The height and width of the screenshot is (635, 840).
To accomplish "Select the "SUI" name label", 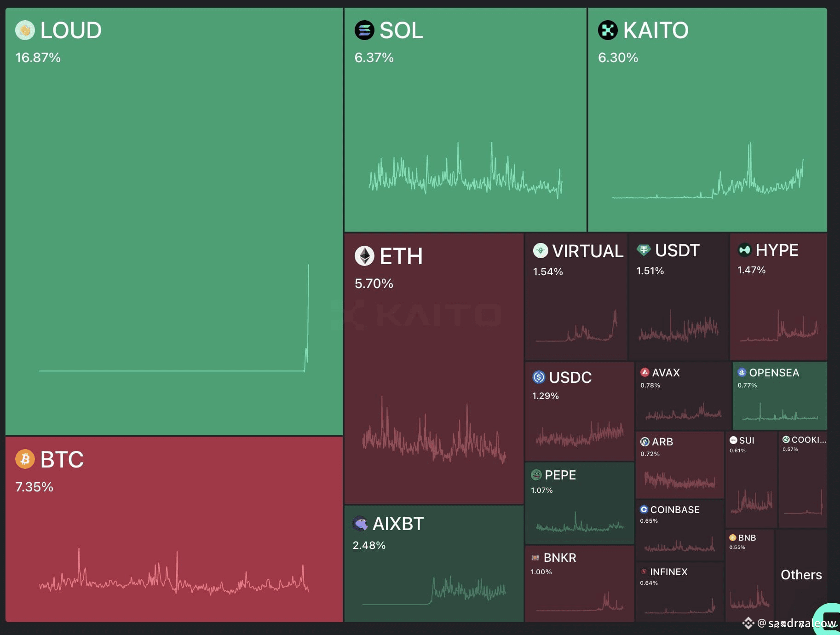I will click(x=747, y=440).
